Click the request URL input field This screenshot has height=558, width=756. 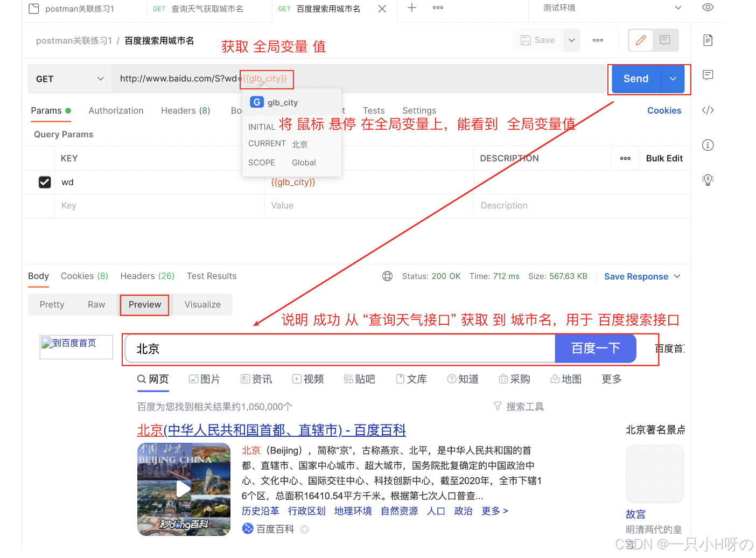tap(359, 79)
